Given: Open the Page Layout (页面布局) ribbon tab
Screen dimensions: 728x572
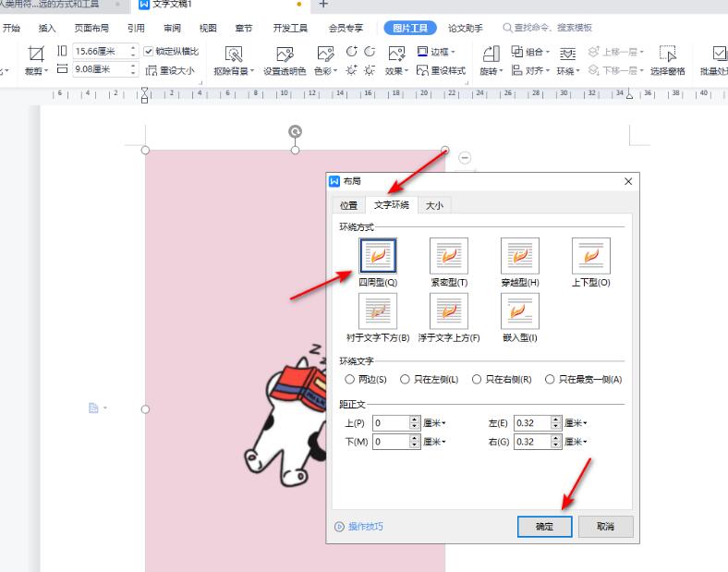Looking at the screenshot, I should coord(91,29).
